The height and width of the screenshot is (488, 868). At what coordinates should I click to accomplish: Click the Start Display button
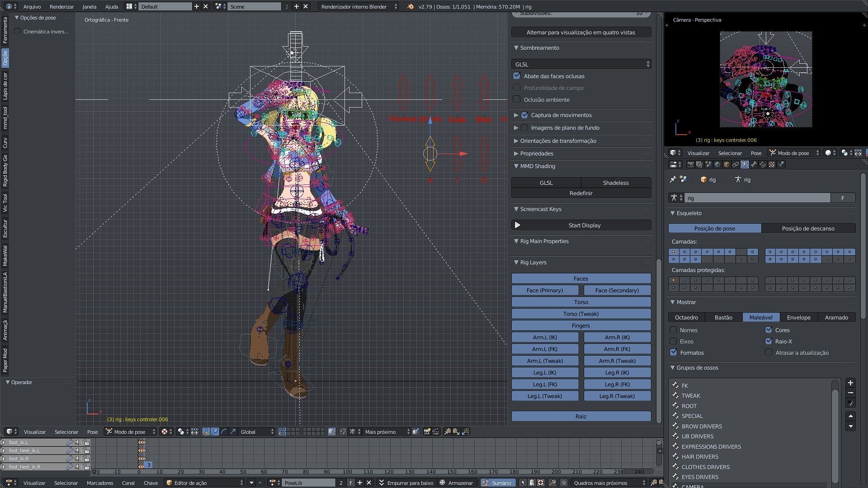[x=581, y=225]
